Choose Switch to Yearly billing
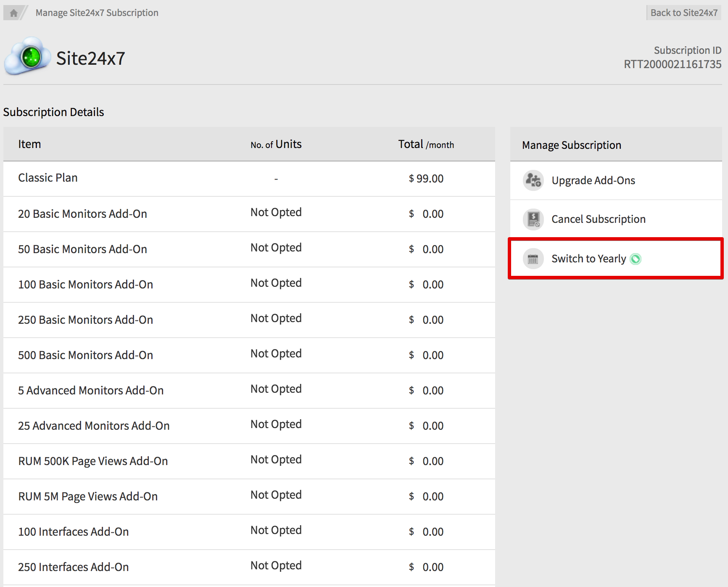The height and width of the screenshot is (587, 728). pyautogui.click(x=588, y=259)
